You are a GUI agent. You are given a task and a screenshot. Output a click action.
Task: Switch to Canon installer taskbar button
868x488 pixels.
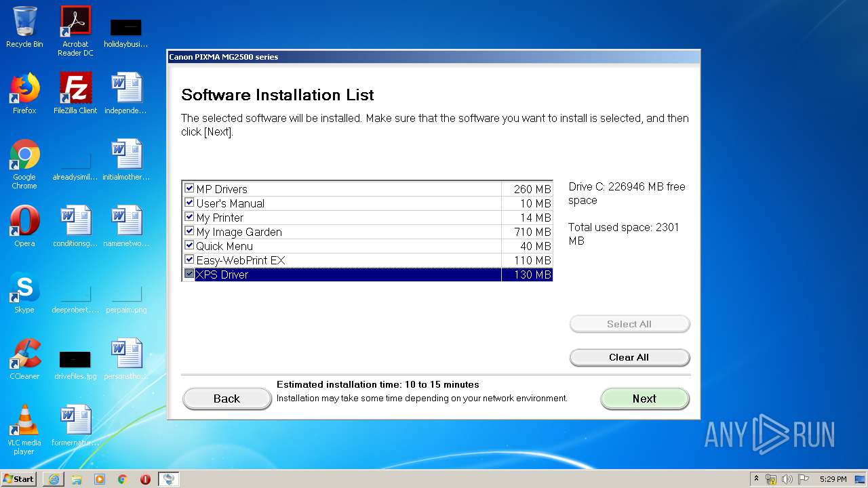(168, 479)
